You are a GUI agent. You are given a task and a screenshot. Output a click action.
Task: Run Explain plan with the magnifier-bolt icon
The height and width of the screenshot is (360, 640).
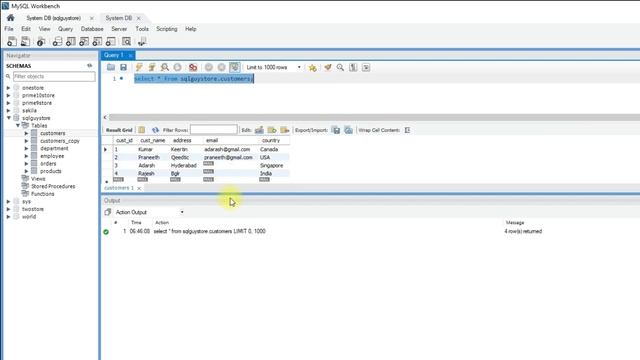(164, 67)
